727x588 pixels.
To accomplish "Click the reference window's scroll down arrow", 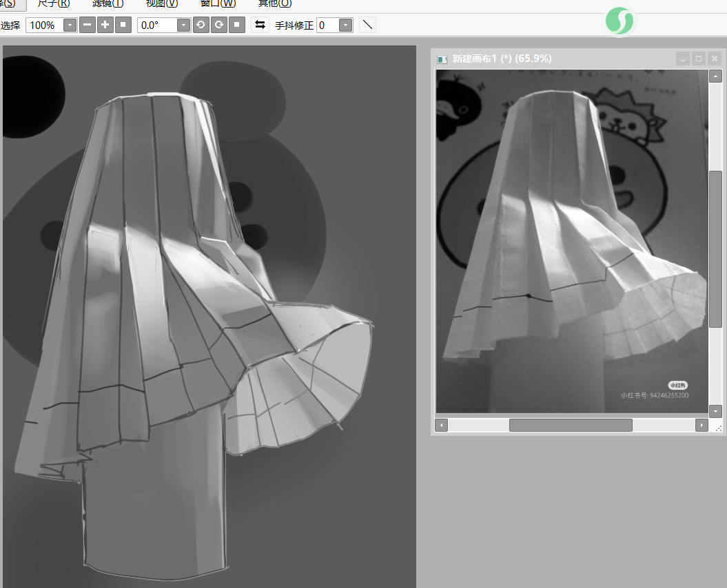I will click(715, 411).
